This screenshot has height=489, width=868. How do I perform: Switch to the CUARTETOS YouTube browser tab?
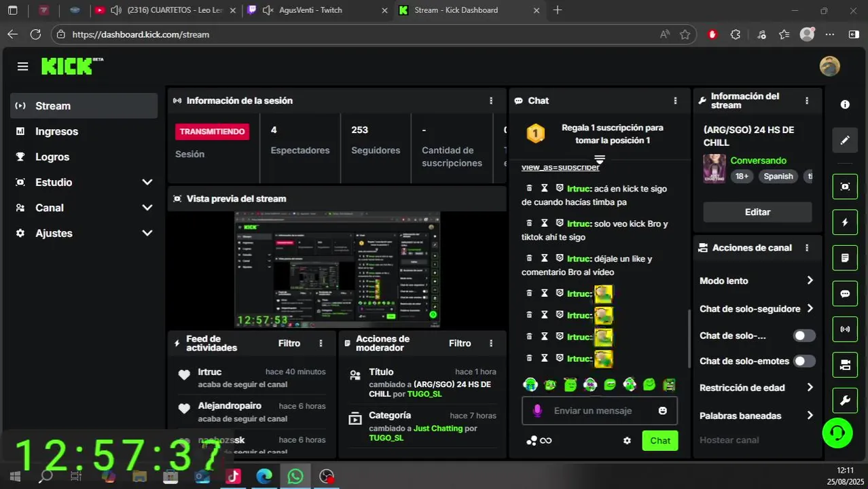[x=165, y=10]
